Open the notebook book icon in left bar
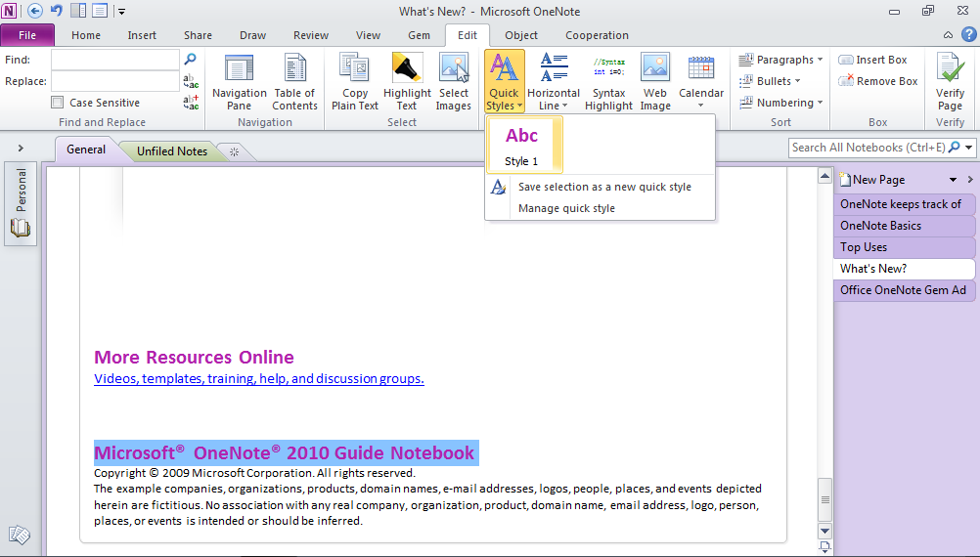Image resolution: width=980 pixels, height=557 pixels. [x=20, y=229]
